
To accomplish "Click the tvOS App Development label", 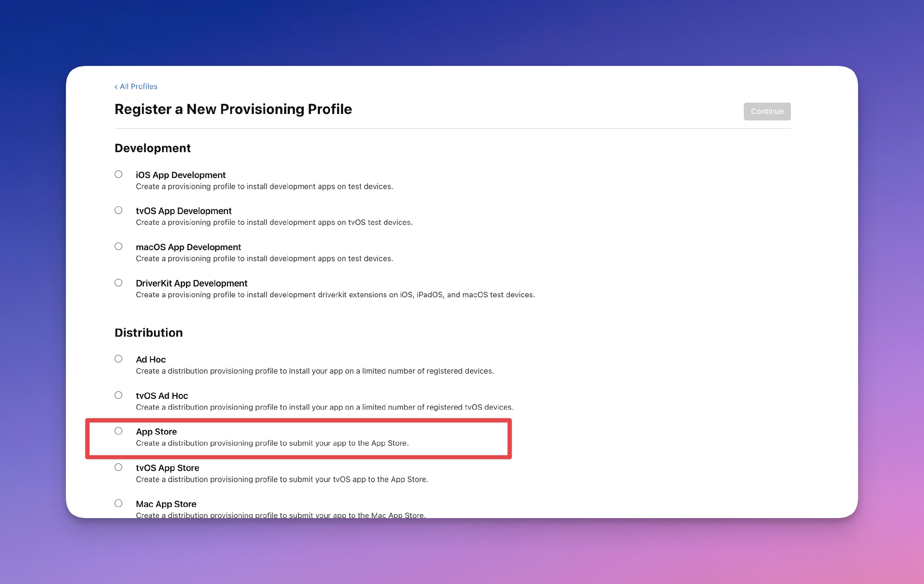I will pyautogui.click(x=184, y=211).
